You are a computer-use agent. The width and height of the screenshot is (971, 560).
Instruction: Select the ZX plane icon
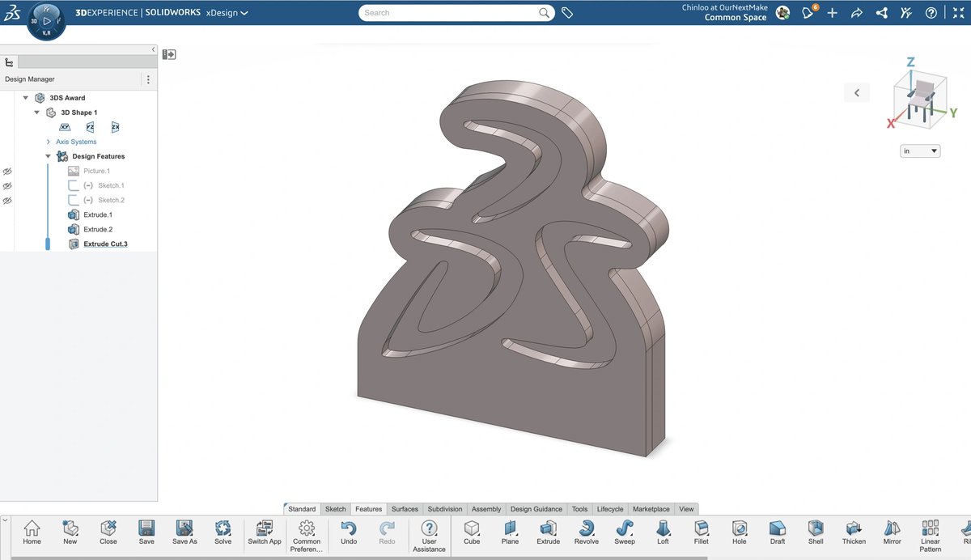click(115, 127)
